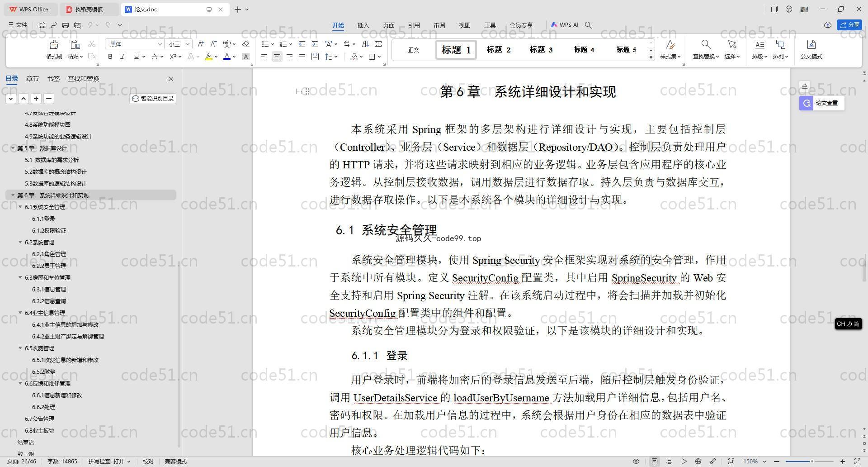Click the Print icon in quick toolbar
This screenshot has height=467, width=868.
[66, 25]
